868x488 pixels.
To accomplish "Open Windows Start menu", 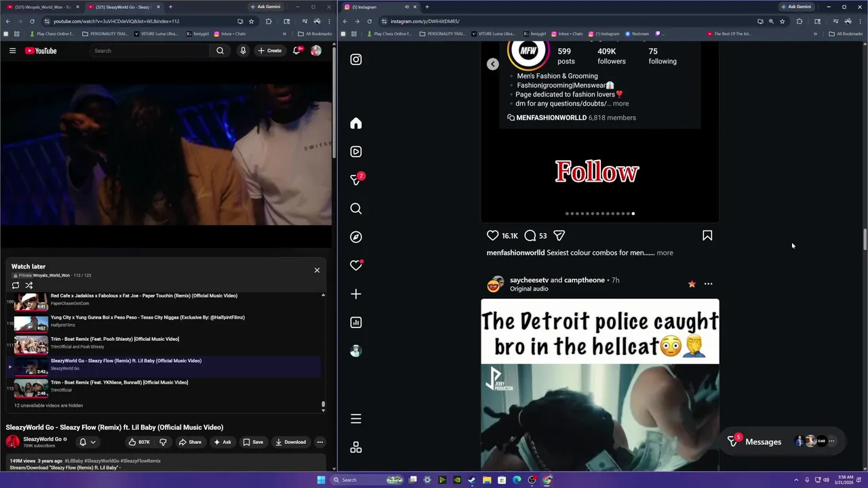I will click(x=321, y=480).
